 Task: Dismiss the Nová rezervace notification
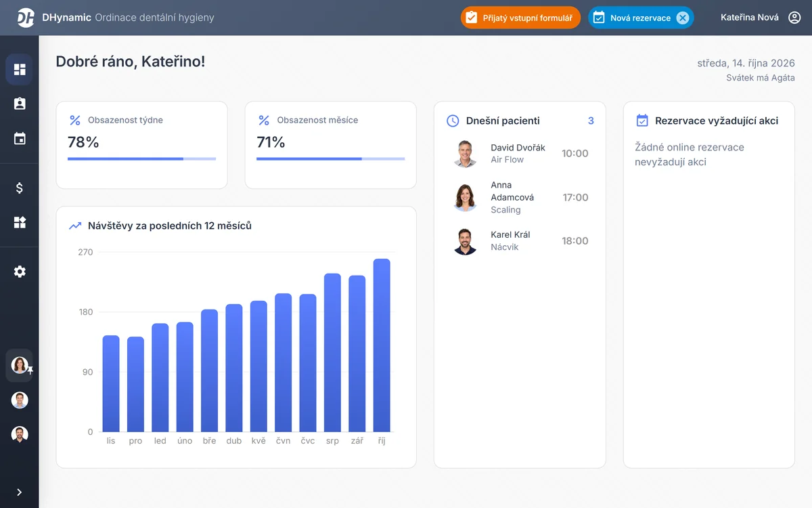click(683, 18)
